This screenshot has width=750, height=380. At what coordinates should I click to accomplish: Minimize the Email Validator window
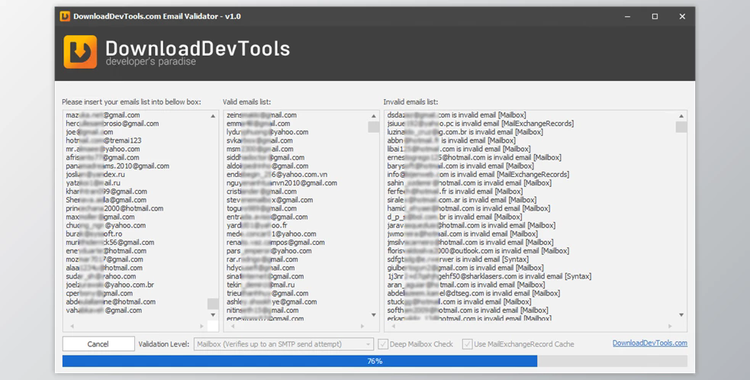[x=628, y=16]
